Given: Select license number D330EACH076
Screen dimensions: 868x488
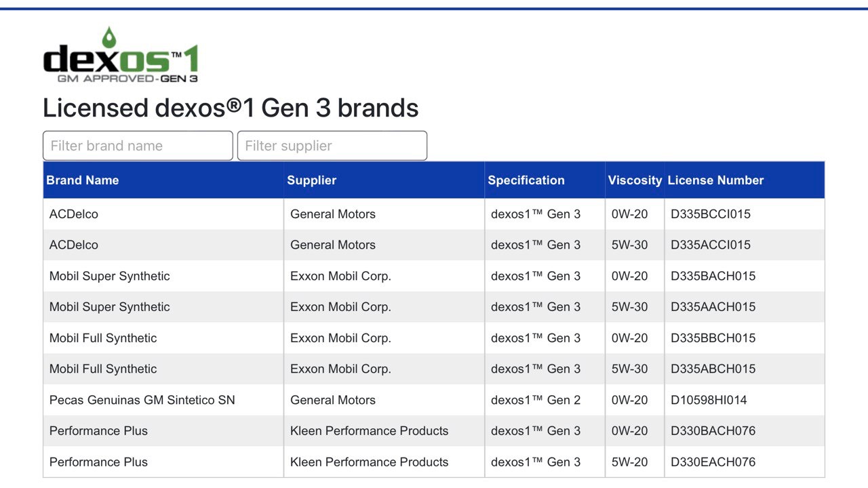Looking at the screenshot, I should pyautogui.click(x=713, y=462).
